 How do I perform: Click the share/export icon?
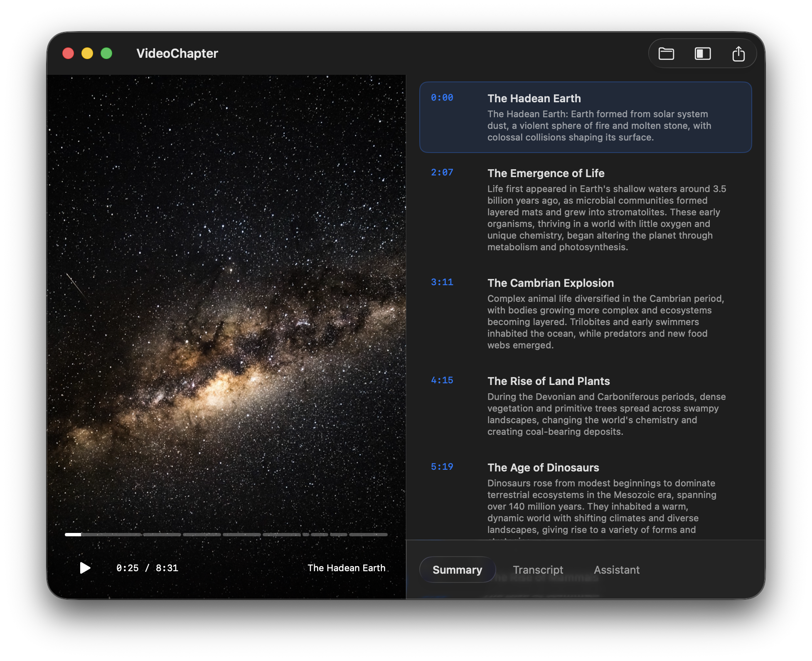[739, 53]
